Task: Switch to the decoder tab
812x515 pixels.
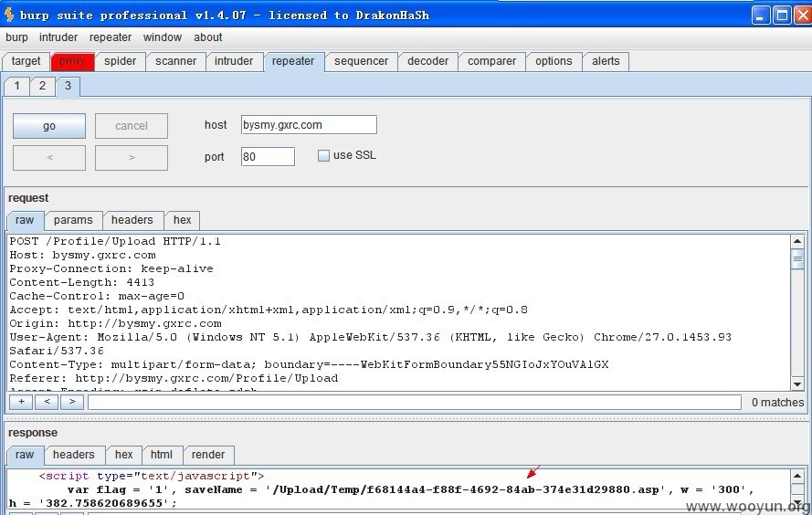Action: tap(428, 61)
